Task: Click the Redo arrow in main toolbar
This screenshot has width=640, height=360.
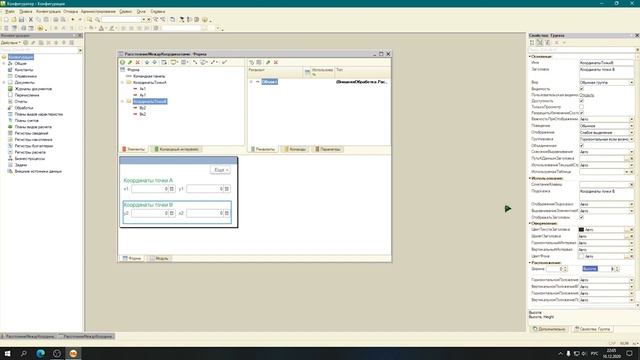Action: [80, 20]
